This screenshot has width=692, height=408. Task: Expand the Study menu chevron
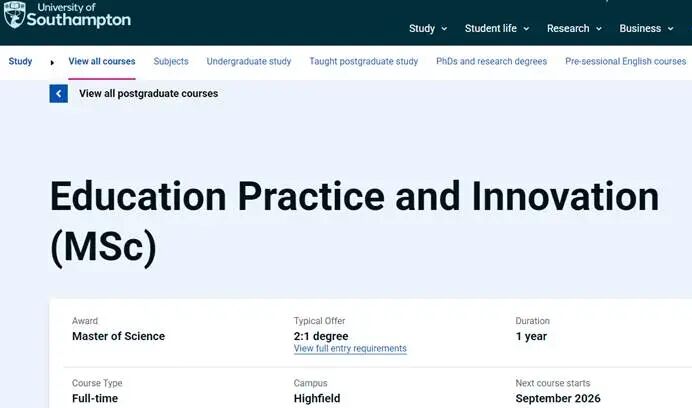point(444,29)
